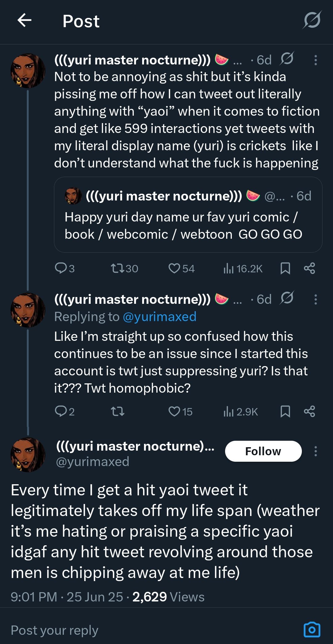Open reply comments on first tweet
333x644 pixels.
(61, 268)
